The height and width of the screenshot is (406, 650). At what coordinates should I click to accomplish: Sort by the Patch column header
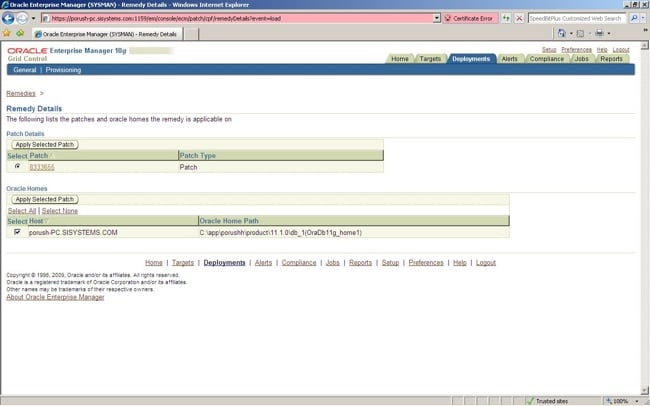pos(39,156)
